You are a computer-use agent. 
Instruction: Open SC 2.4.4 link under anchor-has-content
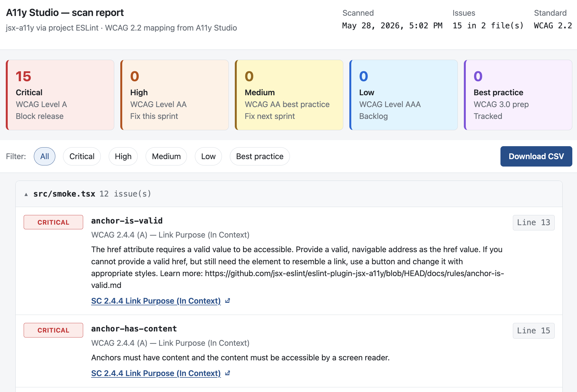click(x=156, y=373)
